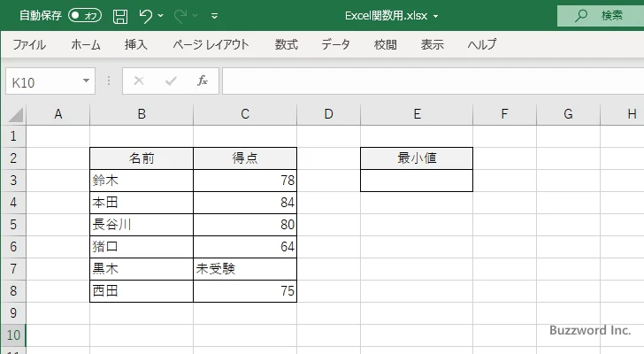Switch to the 表示 ribbon tab
Viewport: 644px width, 354px height.
pyautogui.click(x=432, y=44)
